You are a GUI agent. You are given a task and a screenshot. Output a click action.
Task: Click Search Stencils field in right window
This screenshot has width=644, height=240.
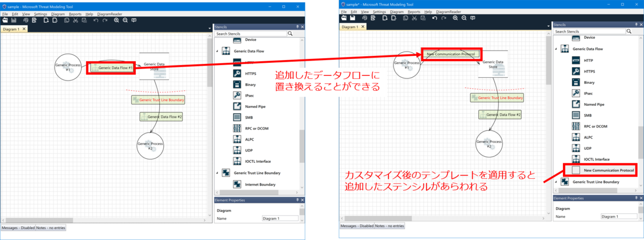pos(589,31)
